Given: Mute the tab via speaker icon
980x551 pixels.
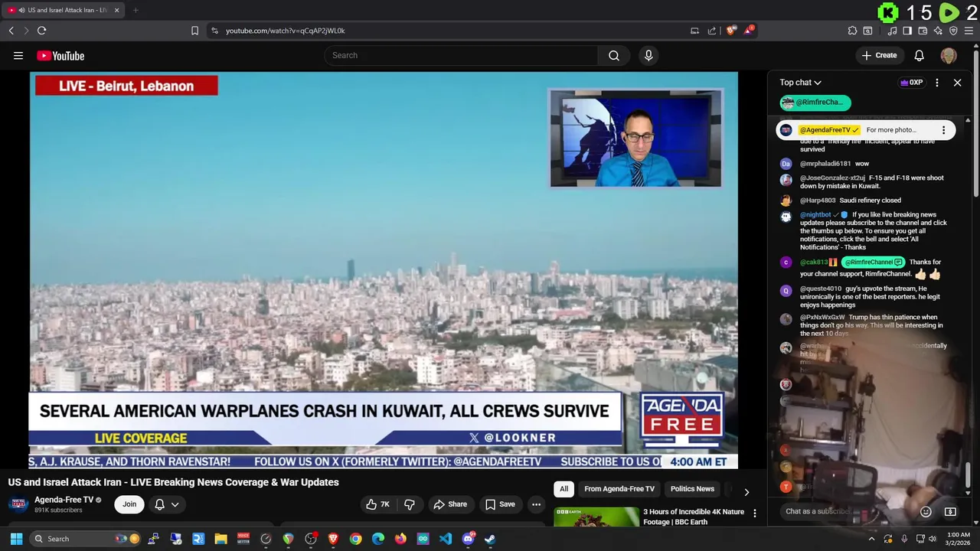Looking at the screenshot, I should coord(21,10).
